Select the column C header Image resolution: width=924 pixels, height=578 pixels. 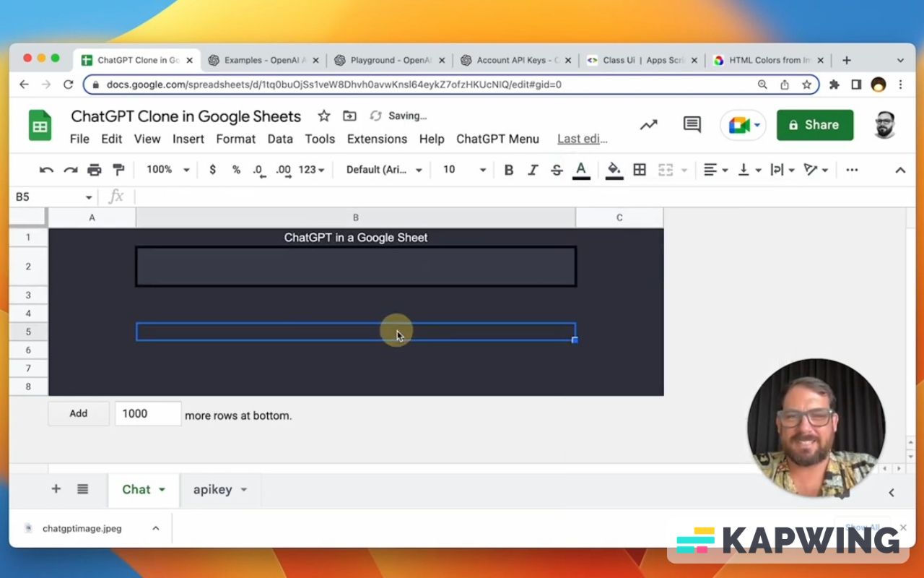(619, 217)
